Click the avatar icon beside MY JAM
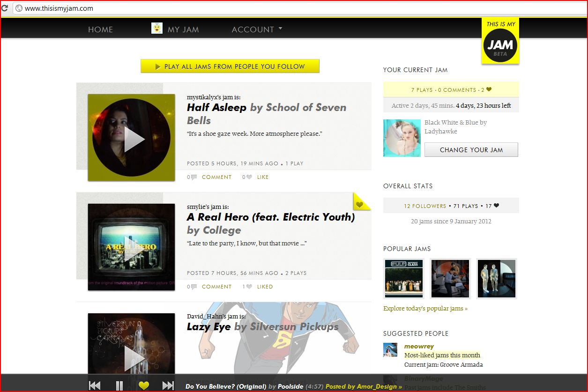This screenshot has width=588, height=392. 157,28
